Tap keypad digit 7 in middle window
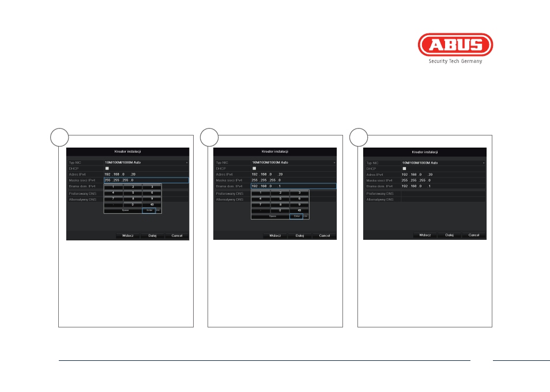Viewport: 550px width, 392px height. click(261, 205)
